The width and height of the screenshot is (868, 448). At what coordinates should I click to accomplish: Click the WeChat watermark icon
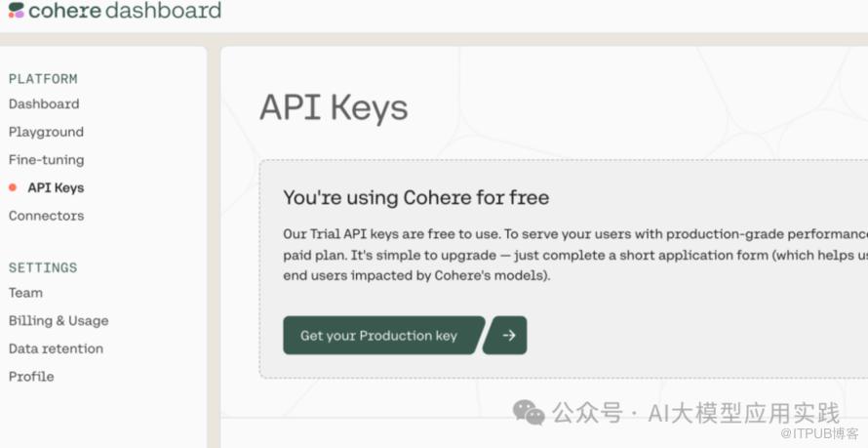coord(528,412)
